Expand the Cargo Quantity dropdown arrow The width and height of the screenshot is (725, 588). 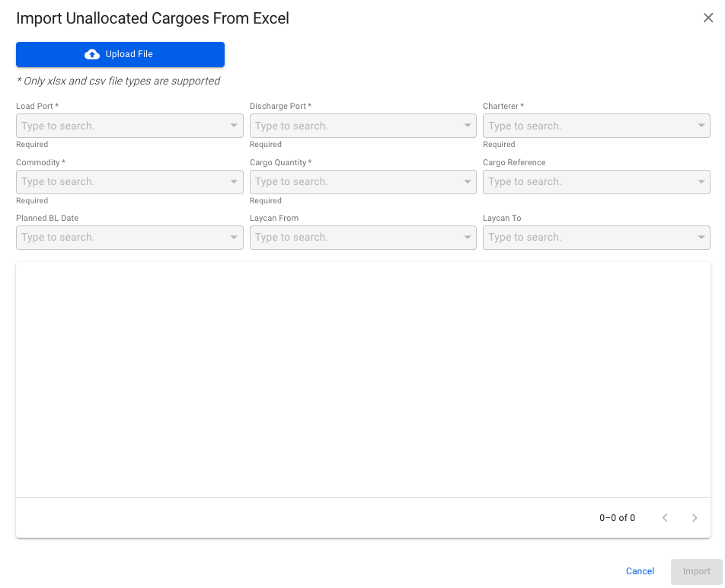[468, 181]
